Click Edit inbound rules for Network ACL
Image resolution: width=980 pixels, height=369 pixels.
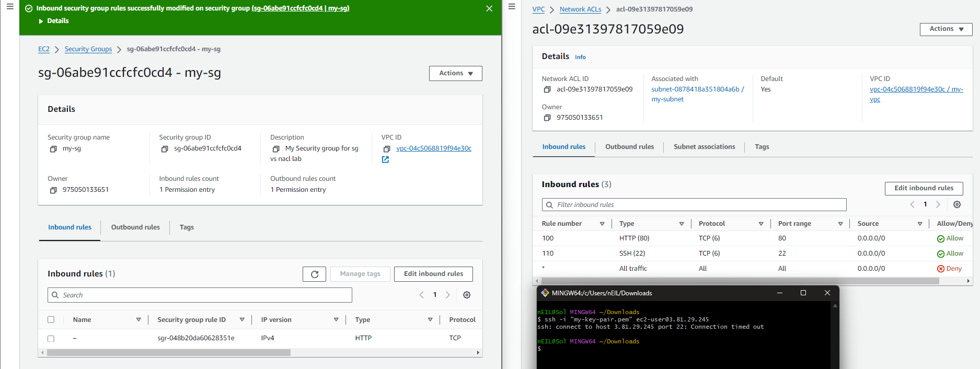pyautogui.click(x=924, y=188)
